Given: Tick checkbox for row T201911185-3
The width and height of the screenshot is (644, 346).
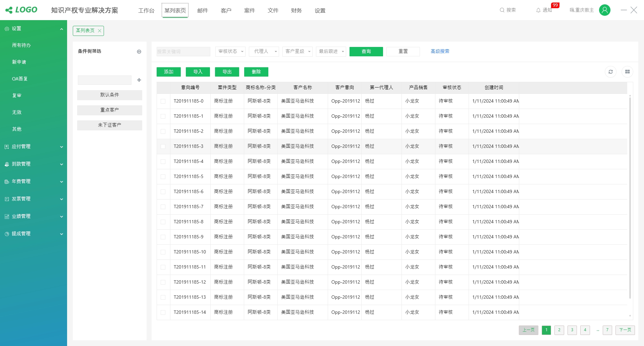Looking at the screenshot, I should [163, 147].
